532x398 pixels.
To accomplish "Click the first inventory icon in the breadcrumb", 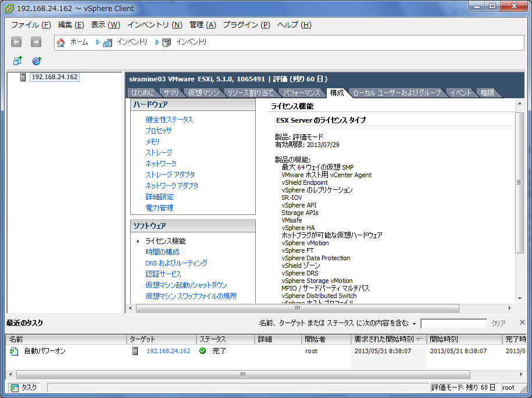I will pyautogui.click(x=108, y=43).
